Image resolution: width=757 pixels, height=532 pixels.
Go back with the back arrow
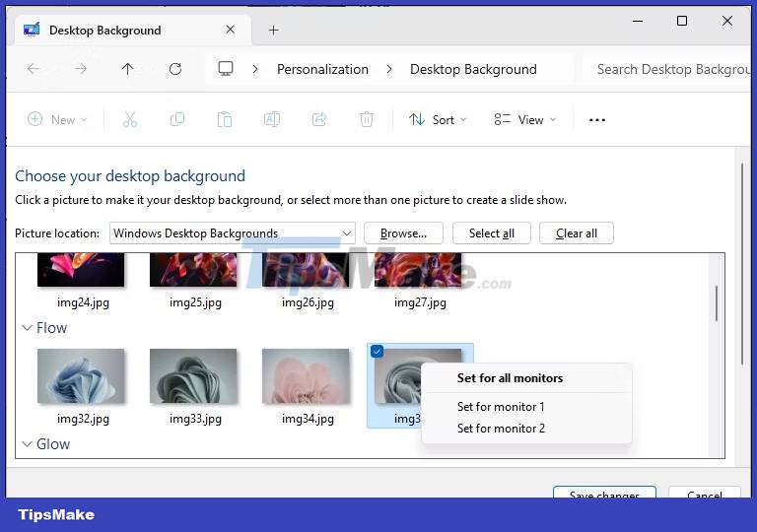tap(34, 69)
